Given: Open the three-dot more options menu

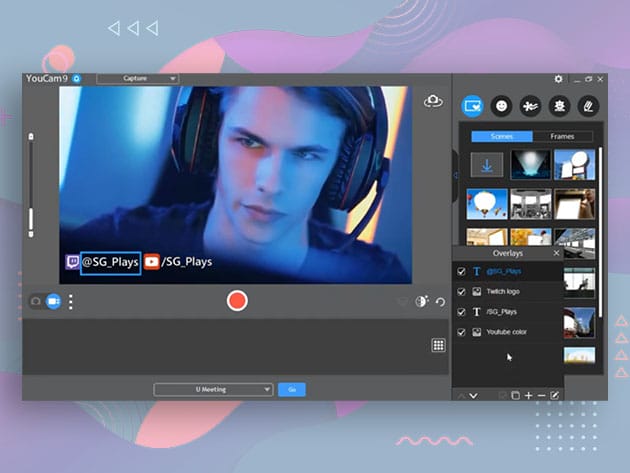Looking at the screenshot, I should point(70,301).
